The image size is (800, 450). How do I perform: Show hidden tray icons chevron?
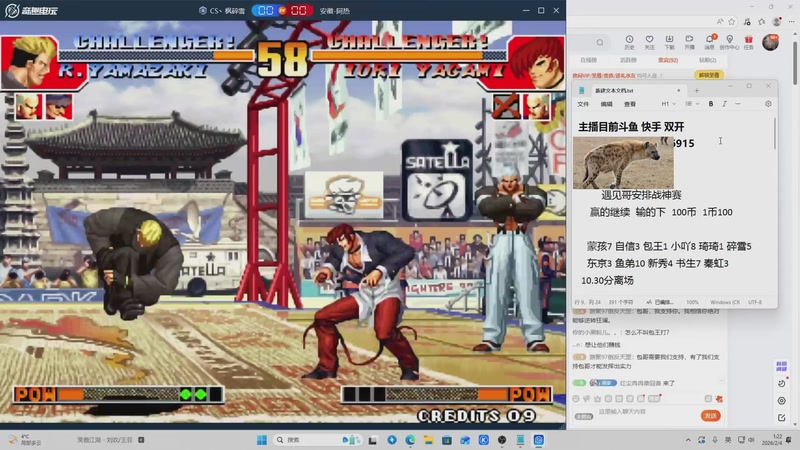pos(688,440)
